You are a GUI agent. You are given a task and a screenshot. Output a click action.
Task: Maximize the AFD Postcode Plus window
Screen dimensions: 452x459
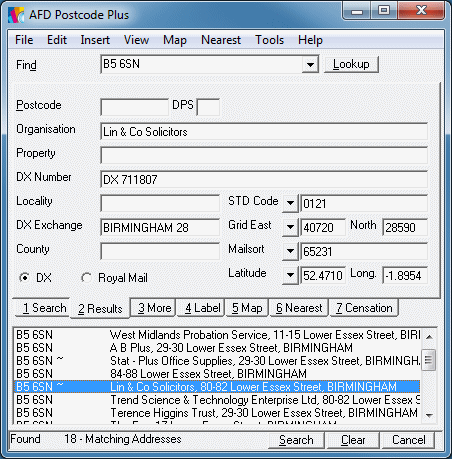pyautogui.click(x=384, y=11)
